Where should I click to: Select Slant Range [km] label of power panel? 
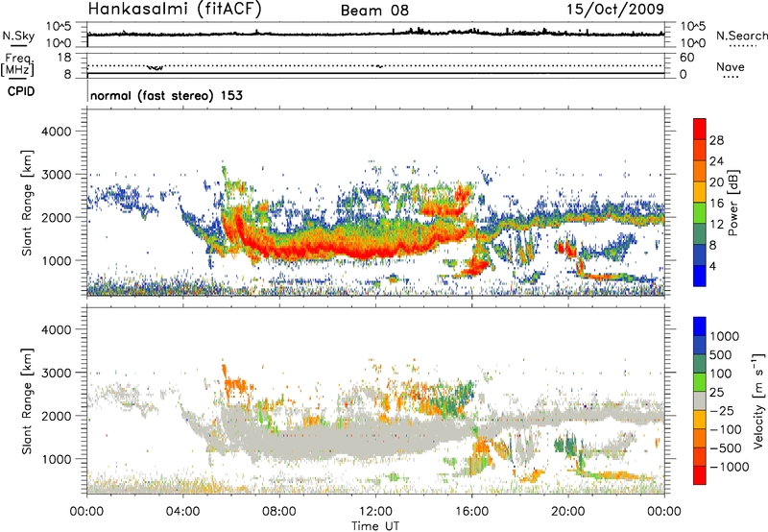click(27, 203)
